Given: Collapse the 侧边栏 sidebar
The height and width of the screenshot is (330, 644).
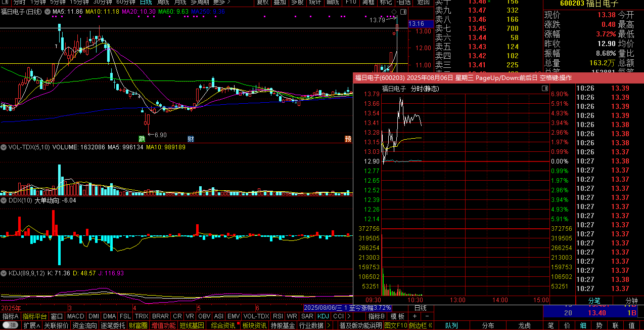Looking at the screenshot, I should pos(420,325).
